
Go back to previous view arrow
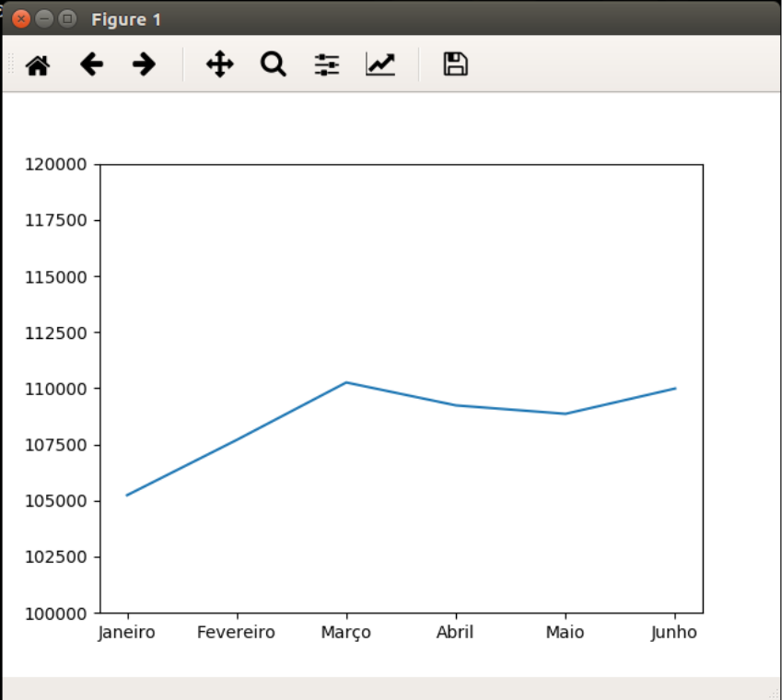click(91, 64)
